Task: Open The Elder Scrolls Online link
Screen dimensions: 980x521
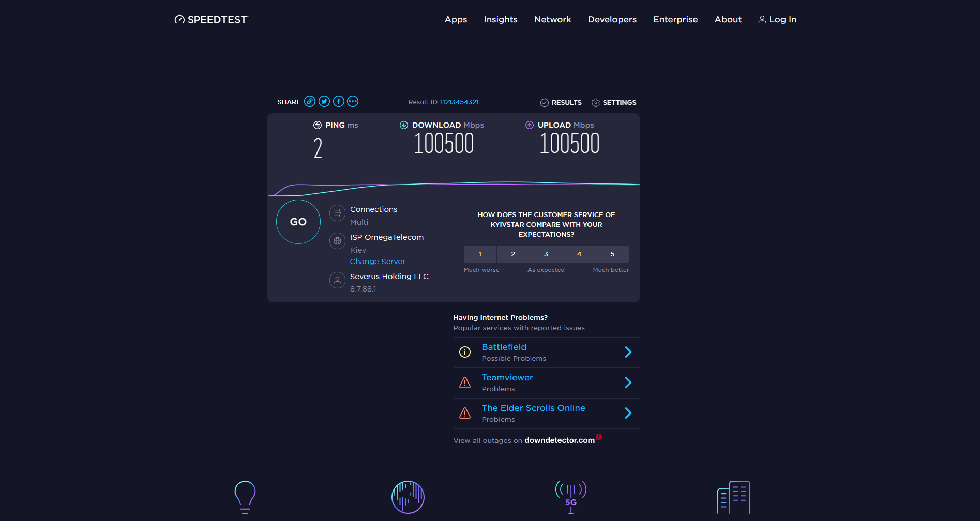Action: point(534,408)
